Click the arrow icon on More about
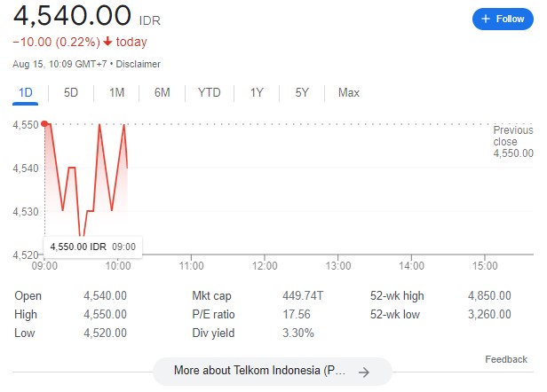The image size is (547, 392). click(363, 372)
